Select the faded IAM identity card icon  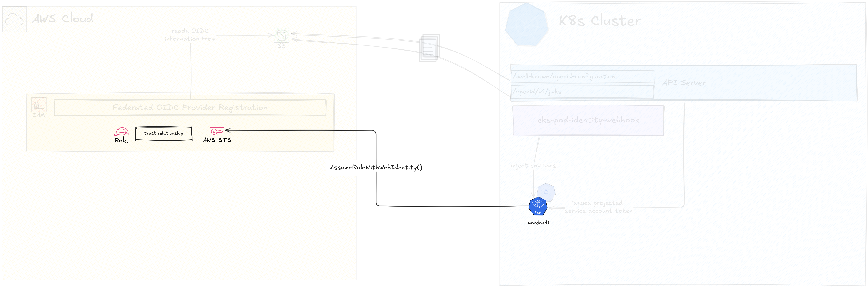tap(39, 105)
